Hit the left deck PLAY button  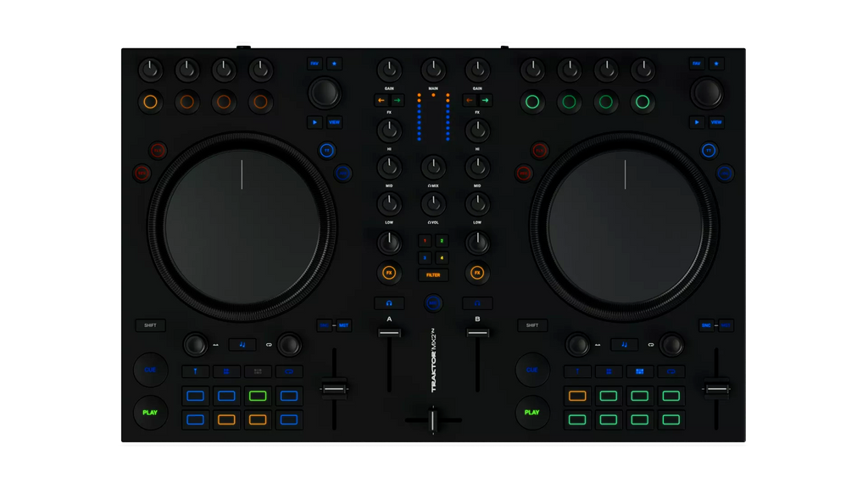pos(150,413)
